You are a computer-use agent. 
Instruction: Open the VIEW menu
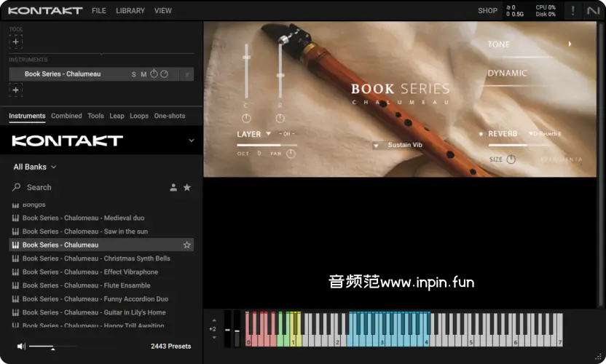163,11
